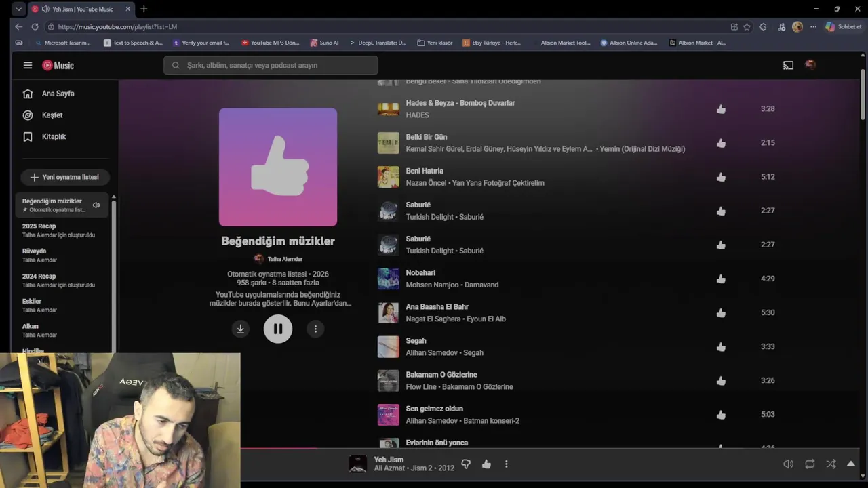Select the 5:30 duration of Ana Baasha El Bahr
Image resolution: width=868 pixels, height=488 pixels.
pos(768,312)
